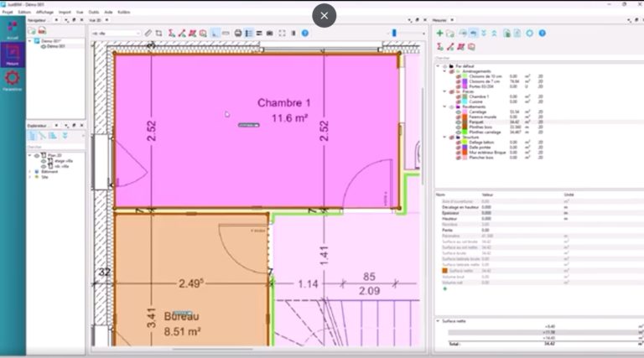
Task: Open the level selection dropdown above plan
Action: coord(116,34)
